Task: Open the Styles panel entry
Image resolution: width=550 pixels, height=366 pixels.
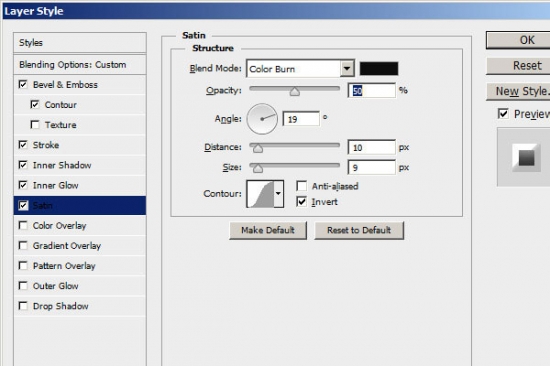Action: 80,42
